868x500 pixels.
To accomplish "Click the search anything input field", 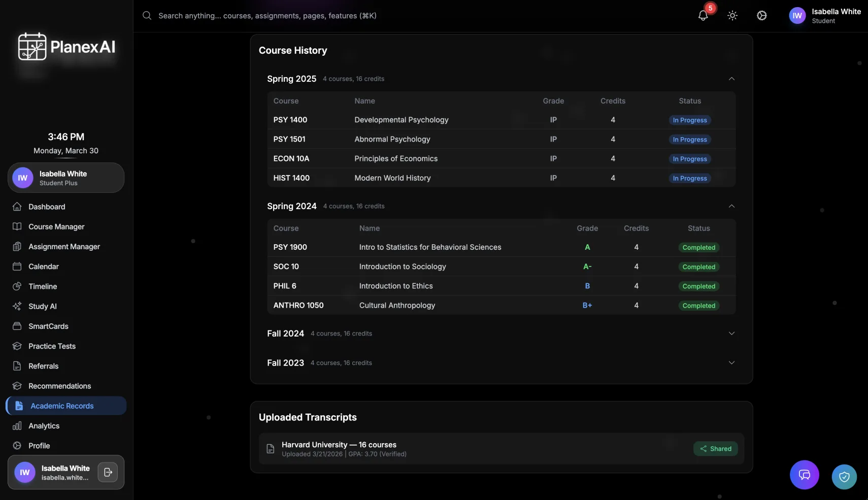I will (x=268, y=16).
